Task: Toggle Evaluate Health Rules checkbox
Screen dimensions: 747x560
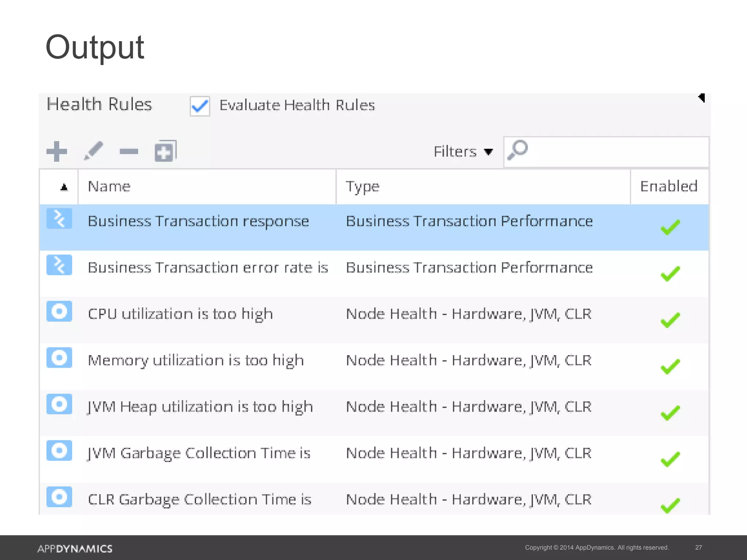Action: point(200,106)
